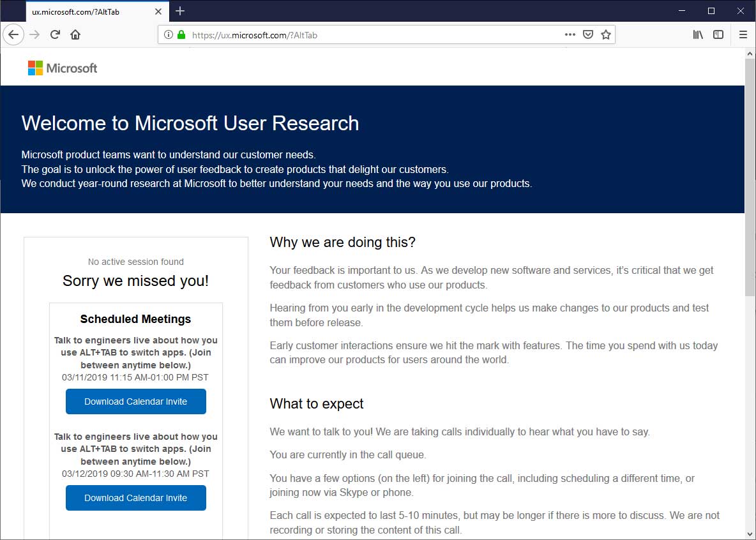Open a new browser tab
The height and width of the screenshot is (540, 756).
pyautogui.click(x=180, y=11)
